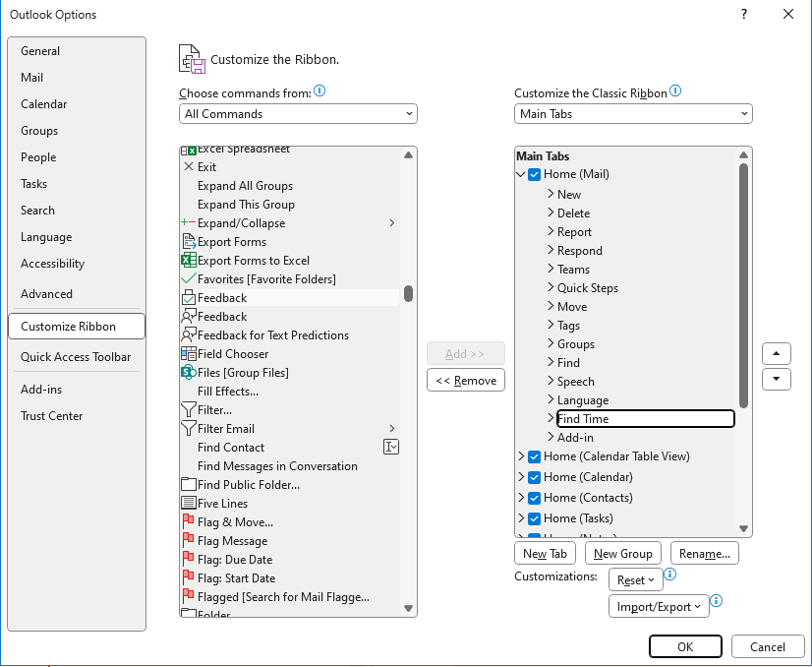
Task: Click the Files [Group Files] SharePoint icon
Action: point(189,372)
